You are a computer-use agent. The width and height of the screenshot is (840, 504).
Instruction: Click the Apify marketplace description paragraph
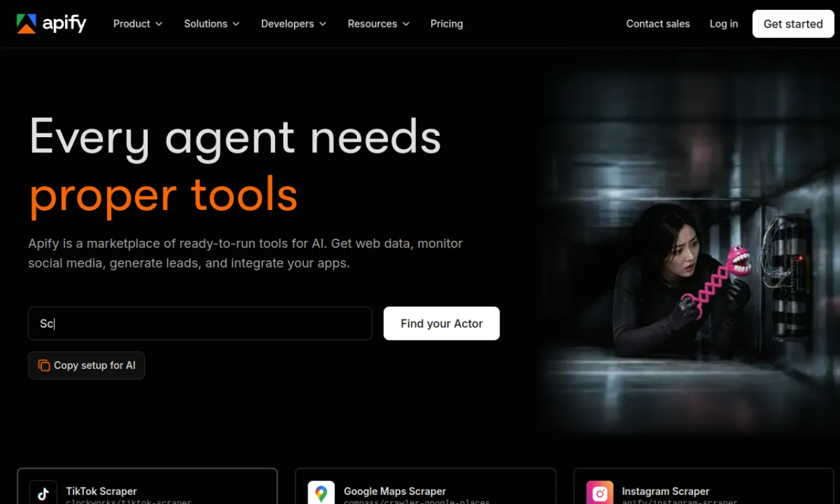click(245, 253)
